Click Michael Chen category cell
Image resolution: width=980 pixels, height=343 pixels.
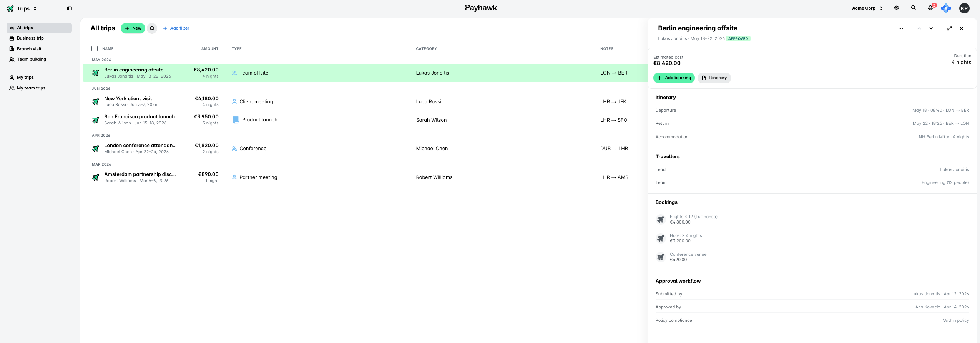click(x=432, y=148)
